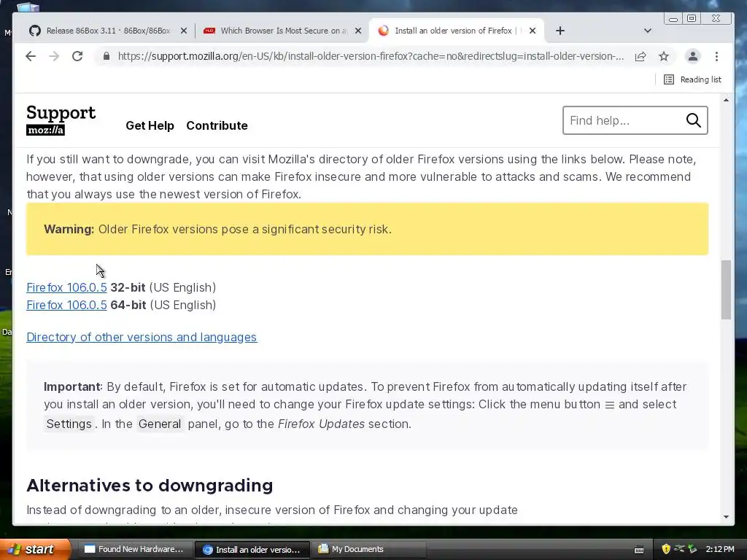Click the forward navigation arrow
Screen dimensions: 747x560
point(54,56)
